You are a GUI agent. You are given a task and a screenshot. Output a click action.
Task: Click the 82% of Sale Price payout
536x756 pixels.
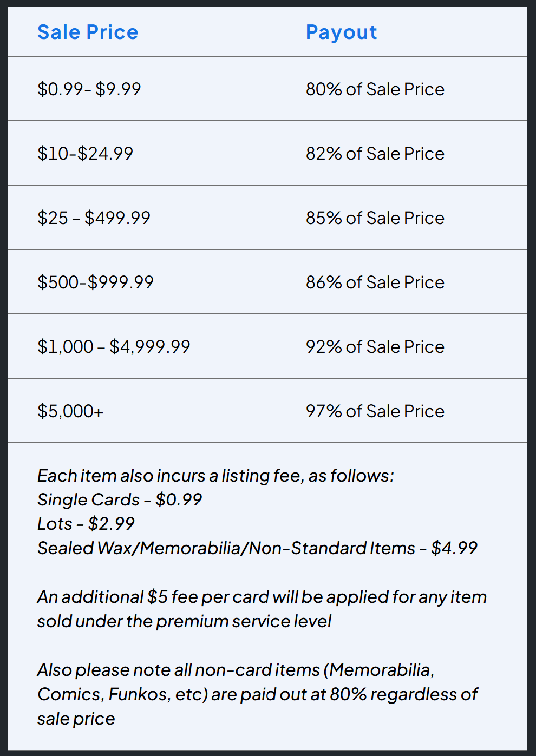pos(375,153)
